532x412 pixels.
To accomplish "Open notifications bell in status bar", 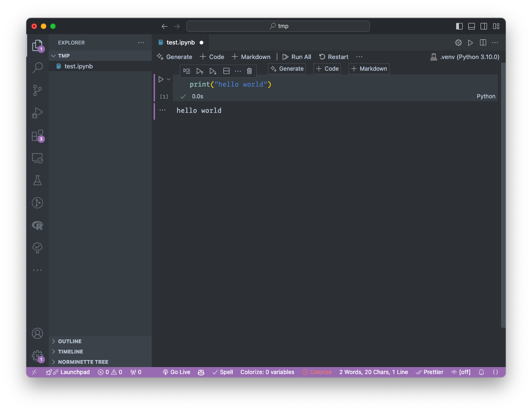I will 481,372.
